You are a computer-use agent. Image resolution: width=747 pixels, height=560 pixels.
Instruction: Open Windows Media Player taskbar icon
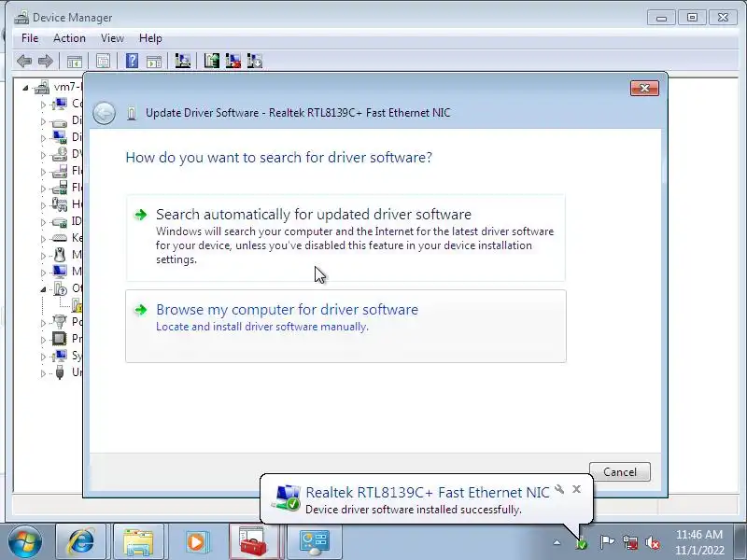[196, 542]
